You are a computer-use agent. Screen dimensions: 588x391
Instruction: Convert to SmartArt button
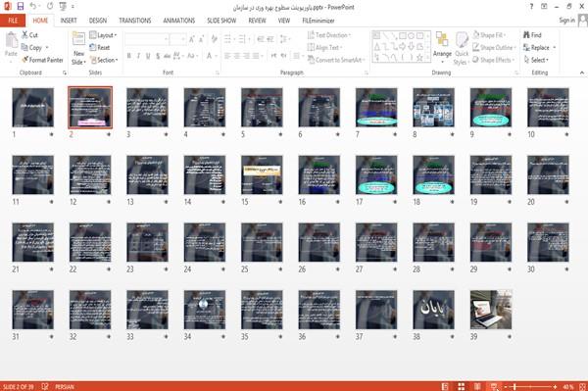tap(336, 60)
